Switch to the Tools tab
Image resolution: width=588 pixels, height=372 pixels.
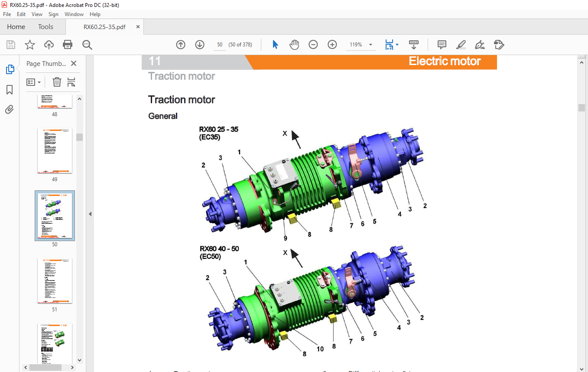point(45,27)
